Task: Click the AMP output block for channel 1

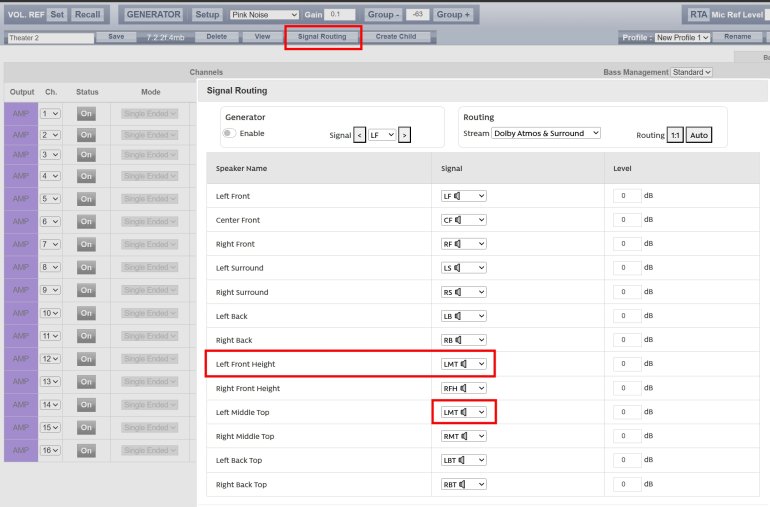Action: coord(21,114)
